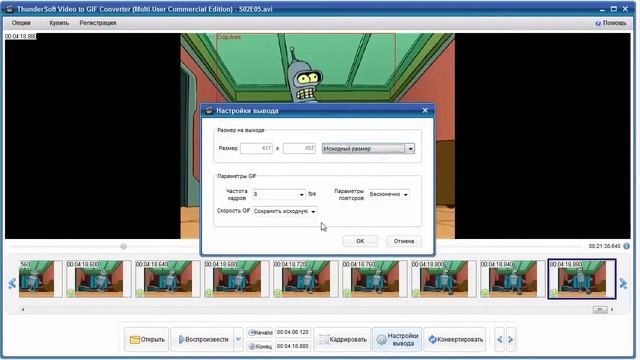Click the clapperboard icon in the dialog title
The width and height of the screenshot is (640, 360).
[x=209, y=110]
